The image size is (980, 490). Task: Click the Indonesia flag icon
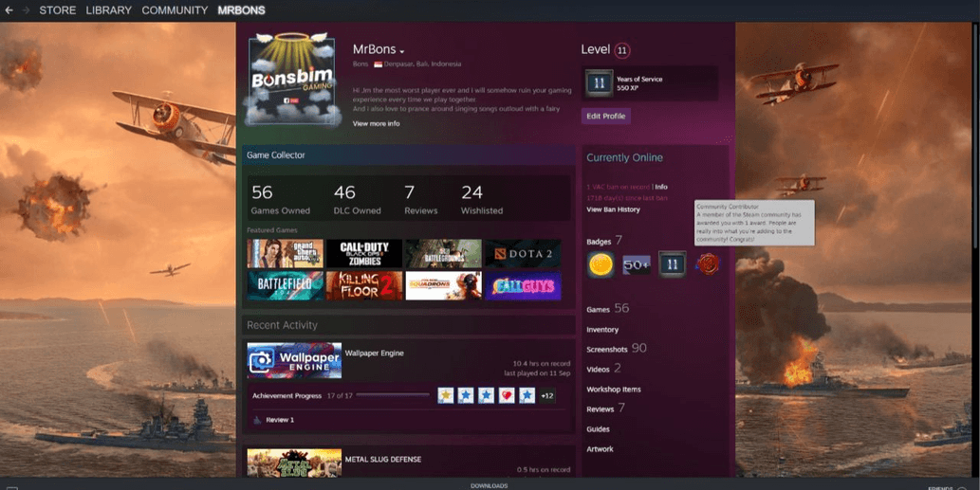point(378,64)
